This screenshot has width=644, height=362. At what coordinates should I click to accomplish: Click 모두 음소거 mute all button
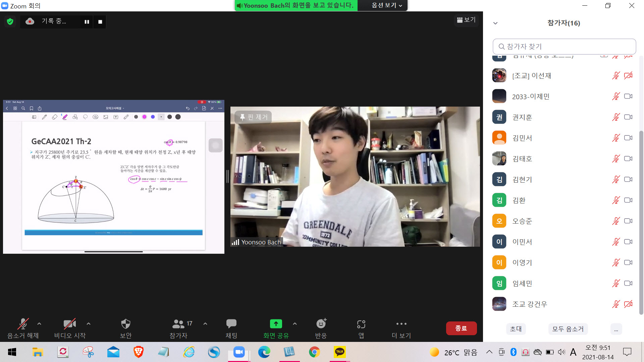(568, 329)
